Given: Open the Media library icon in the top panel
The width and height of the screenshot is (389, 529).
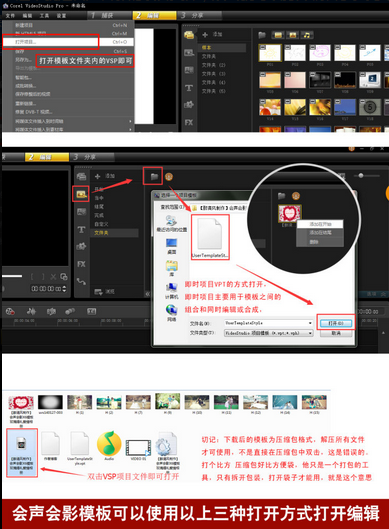Looking at the screenshot, I should [189, 34].
